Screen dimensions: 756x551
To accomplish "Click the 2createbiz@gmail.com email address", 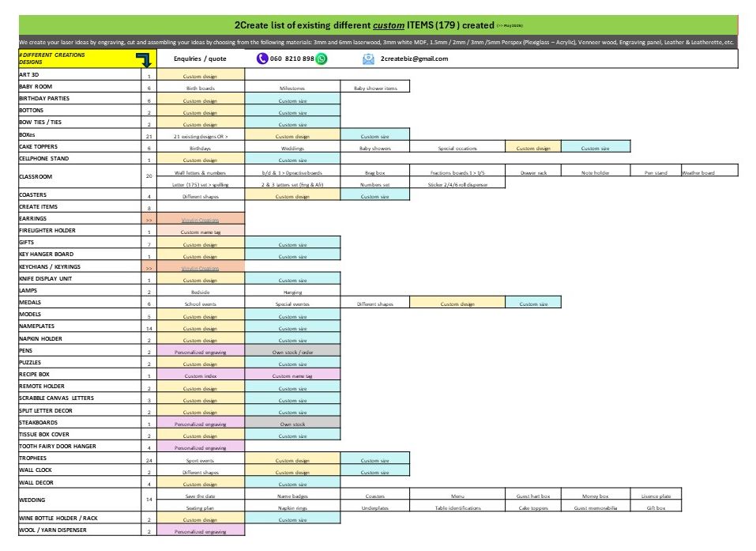I will tap(414, 58).
